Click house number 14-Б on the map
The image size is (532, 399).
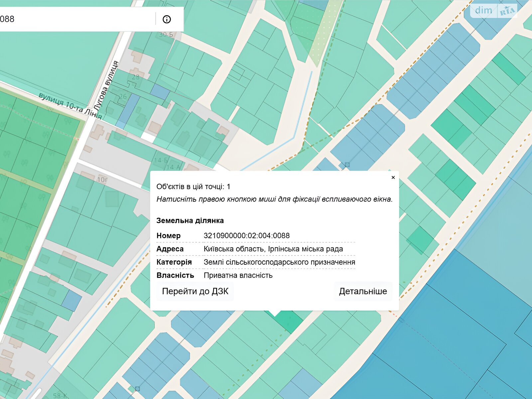161,160
